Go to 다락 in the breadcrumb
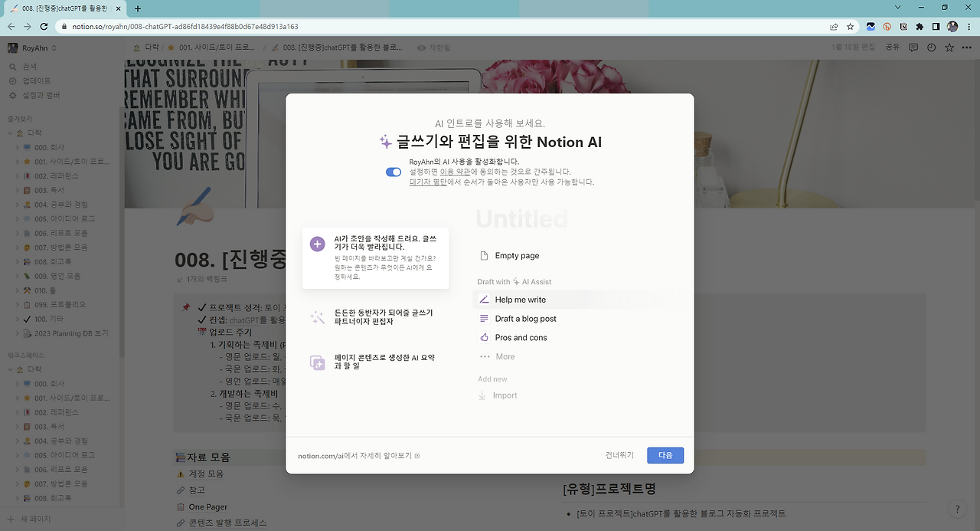 145,48
